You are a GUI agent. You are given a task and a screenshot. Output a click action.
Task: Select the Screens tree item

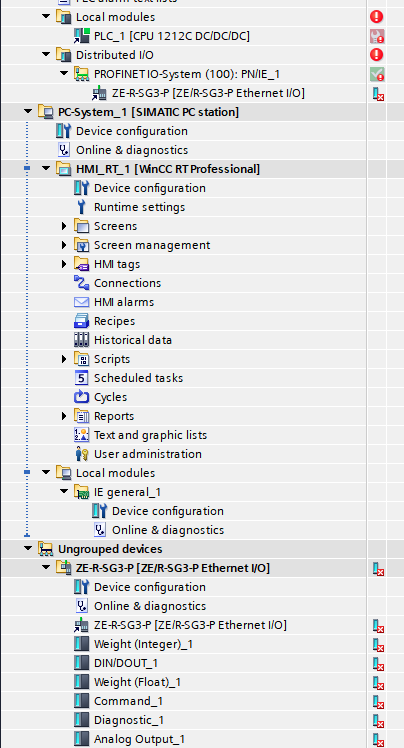coord(115,226)
